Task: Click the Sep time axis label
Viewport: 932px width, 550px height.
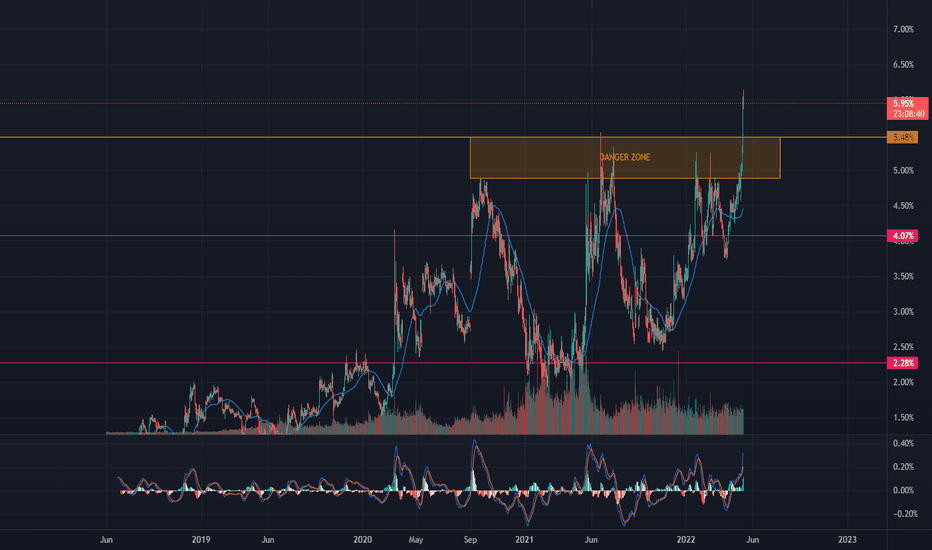Action: [470, 539]
